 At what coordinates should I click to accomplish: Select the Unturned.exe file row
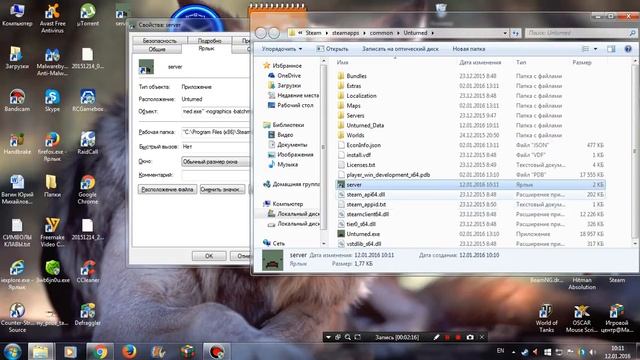point(470,234)
